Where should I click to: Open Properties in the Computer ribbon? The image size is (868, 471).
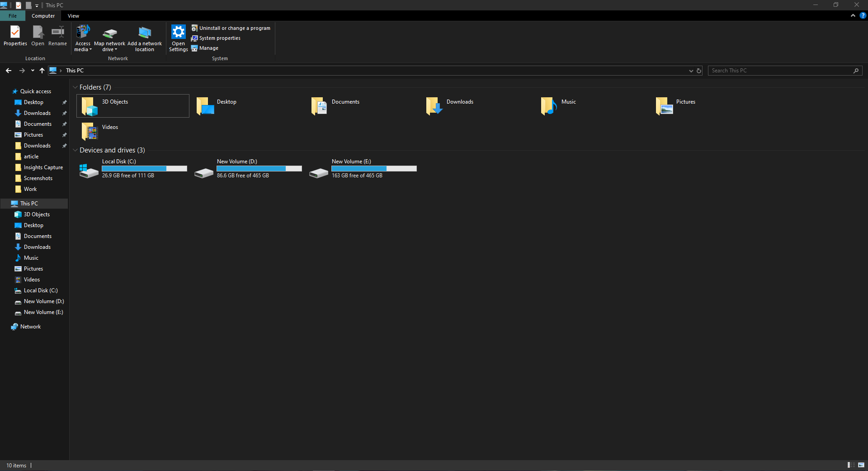(x=15, y=36)
